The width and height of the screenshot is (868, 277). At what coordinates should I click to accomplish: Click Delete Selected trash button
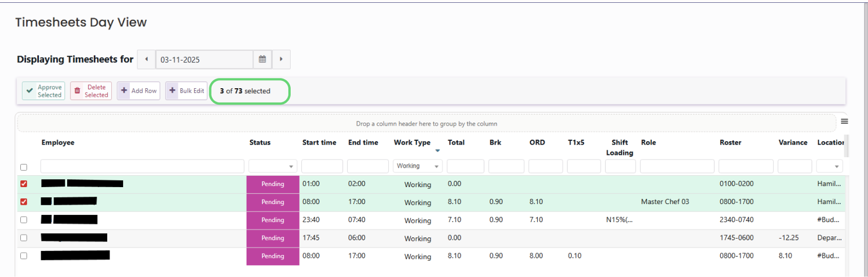coord(91,91)
